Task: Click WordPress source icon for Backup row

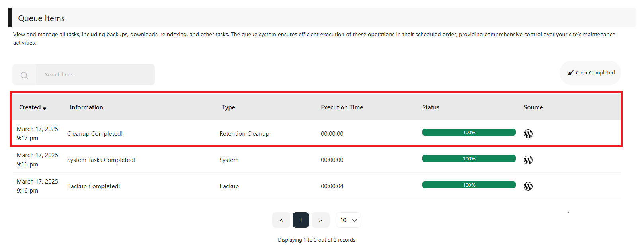Action: pos(528,186)
